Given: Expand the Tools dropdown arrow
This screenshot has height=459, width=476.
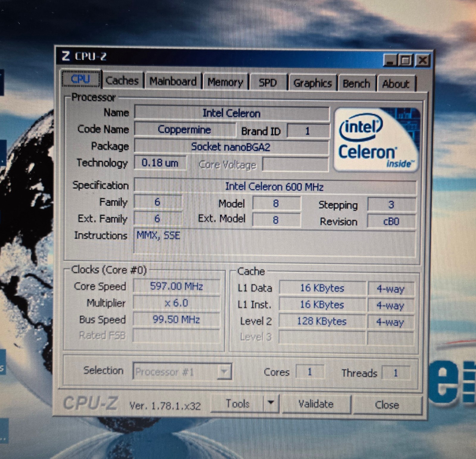Looking at the screenshot, I should pos(271,403).
